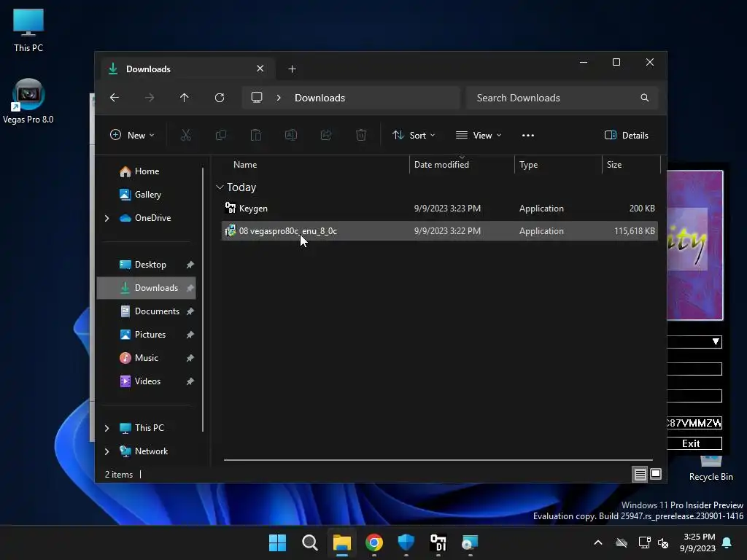The height and width of the screenshot is (560, 747).
Task: Select the Downloads tab
Action: 186,69
